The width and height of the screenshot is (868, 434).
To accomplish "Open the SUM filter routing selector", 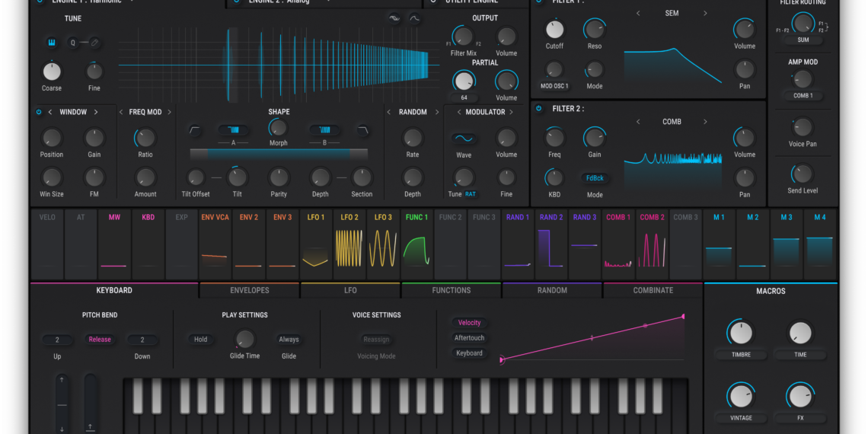I will click(x=803, y=40).
